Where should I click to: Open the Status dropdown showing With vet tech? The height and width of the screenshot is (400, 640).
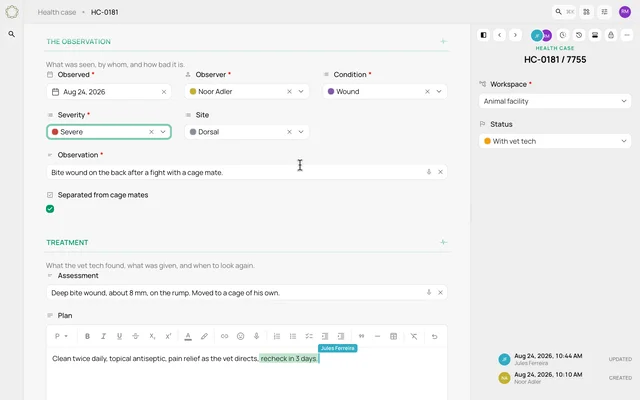(555, 141)
